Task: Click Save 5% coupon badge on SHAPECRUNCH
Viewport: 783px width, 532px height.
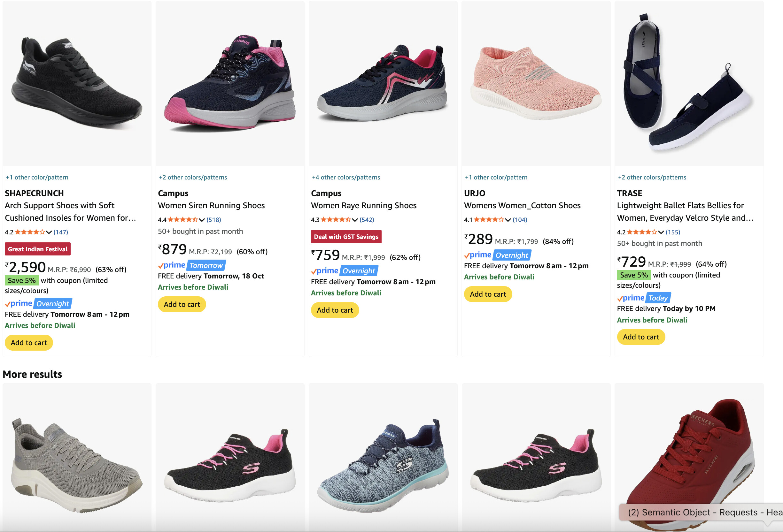Action: pos(21,280)
